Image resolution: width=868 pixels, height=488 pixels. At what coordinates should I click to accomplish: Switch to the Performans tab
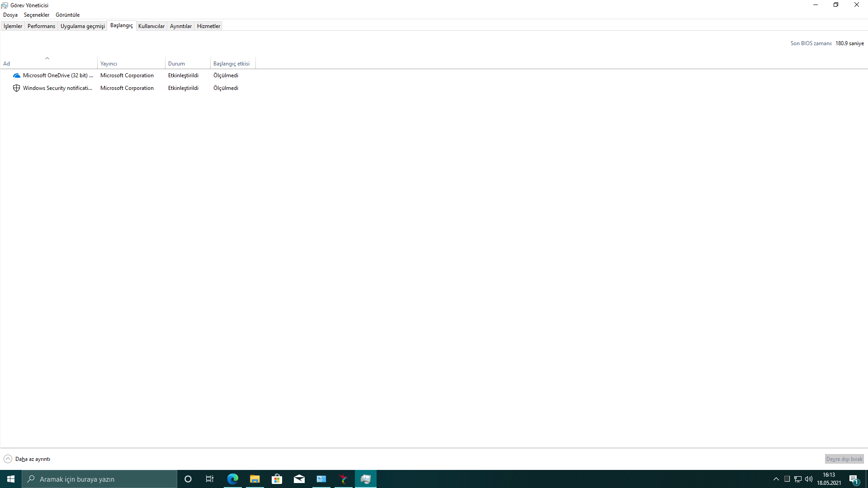click(x=41, y=26)
